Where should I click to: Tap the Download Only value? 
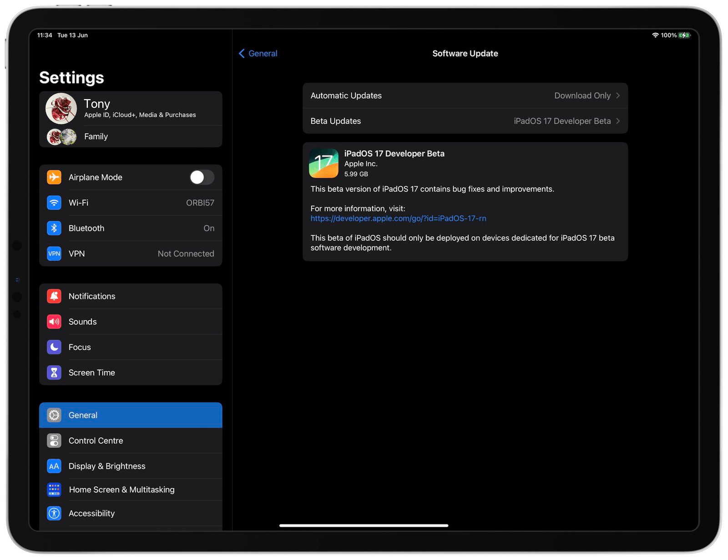[582, 96]
